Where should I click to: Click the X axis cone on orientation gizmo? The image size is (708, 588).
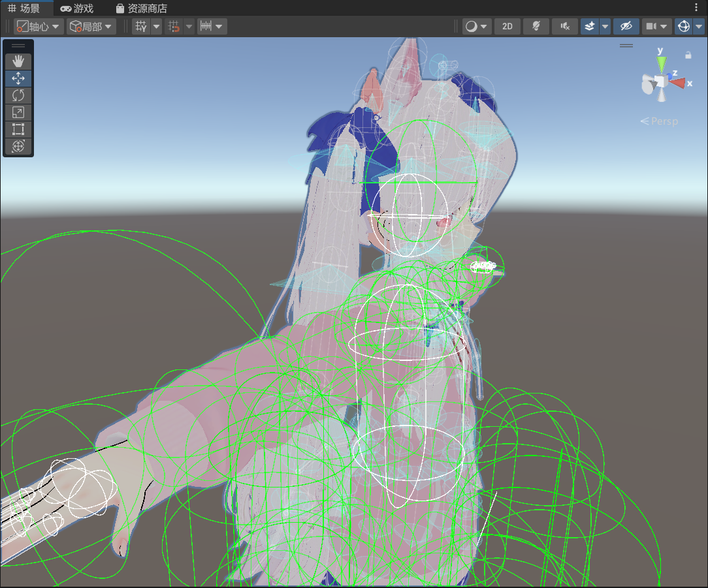pyautogui.click(x=678, y=83)
